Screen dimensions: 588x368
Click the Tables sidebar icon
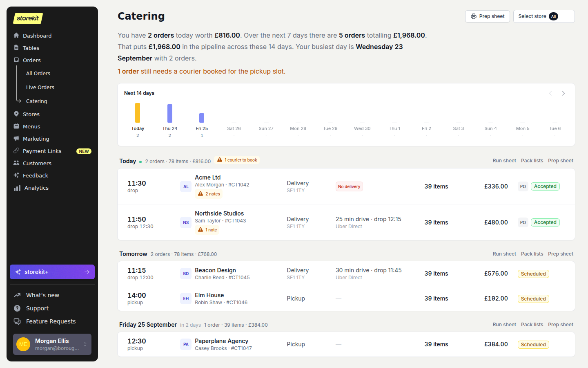tap(16, 48)
